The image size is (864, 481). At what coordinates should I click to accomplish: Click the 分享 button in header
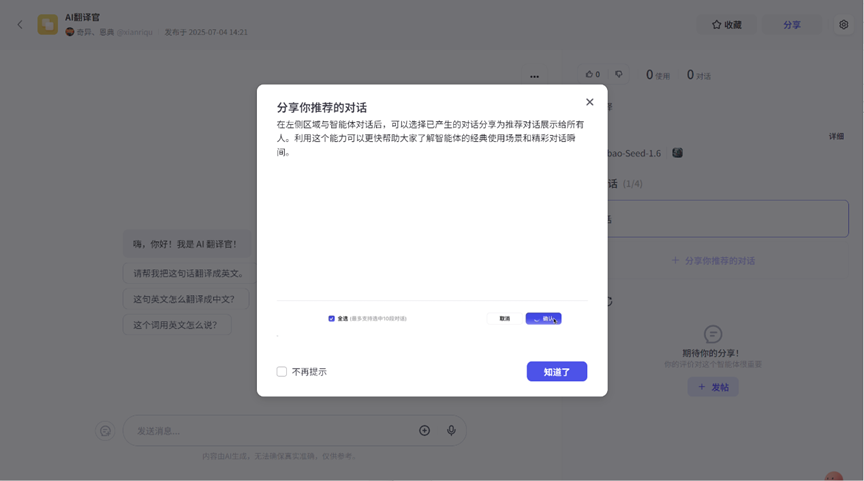point(792,25)
